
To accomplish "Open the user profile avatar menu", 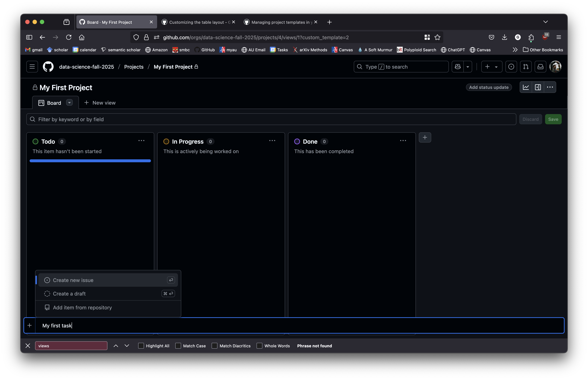I will 555,67.
